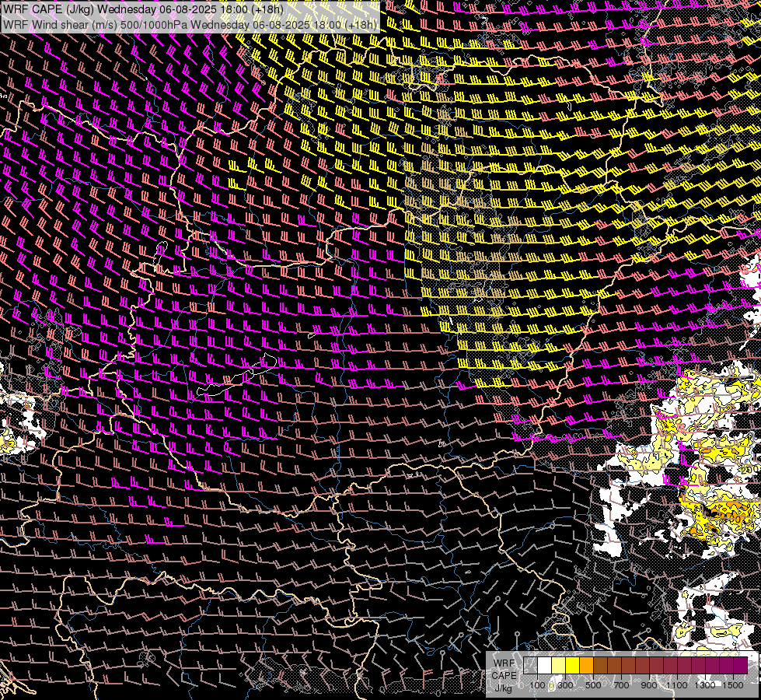Select the orange legend swatch

tap(586, 666)
